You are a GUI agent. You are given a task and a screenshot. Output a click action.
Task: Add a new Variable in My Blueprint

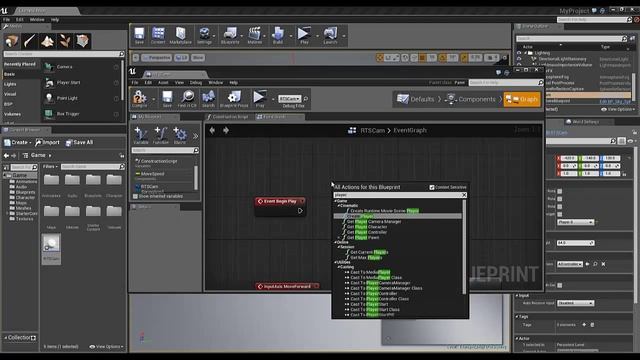click(141, 135)
